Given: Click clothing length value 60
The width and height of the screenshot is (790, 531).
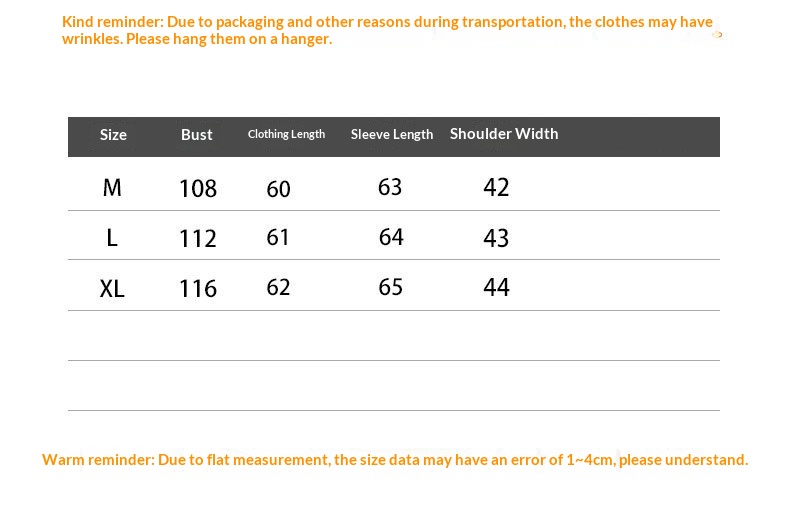Looking at the screenshot, I should 278,189.
